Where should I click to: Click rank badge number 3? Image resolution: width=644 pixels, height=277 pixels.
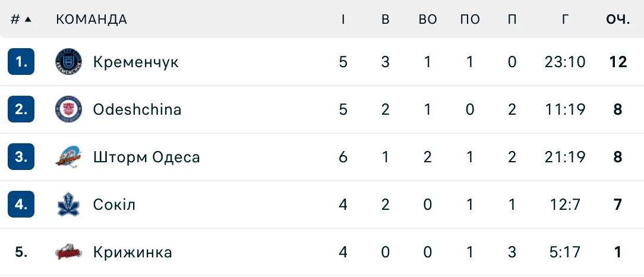click(21, 157)
